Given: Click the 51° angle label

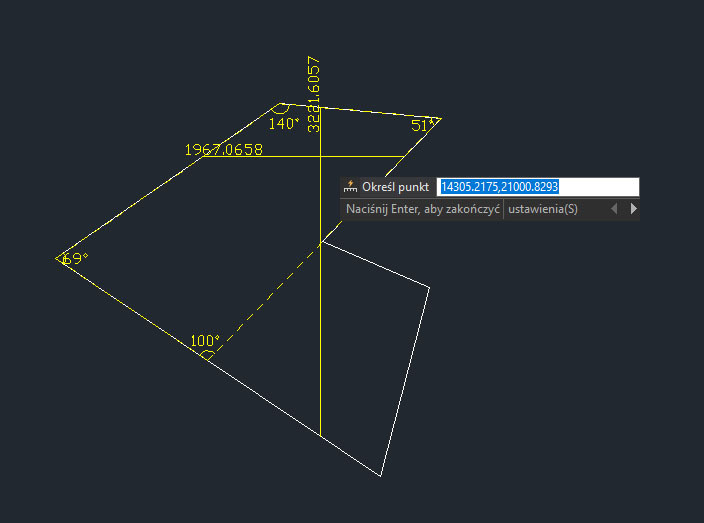Looking at the screenshot, I should click(424, 126).
